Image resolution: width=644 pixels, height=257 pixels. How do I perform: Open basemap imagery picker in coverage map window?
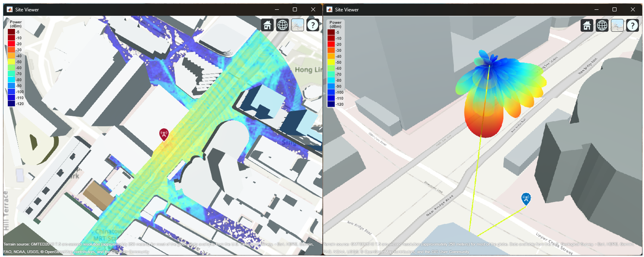297,25
